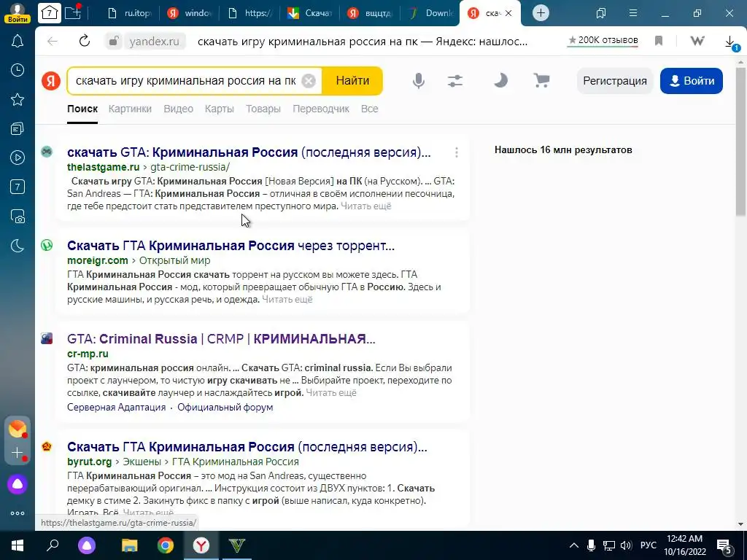Select the Переводчик search tab
The height and width of the screenshot is (560, 747).
coord(321,109)
